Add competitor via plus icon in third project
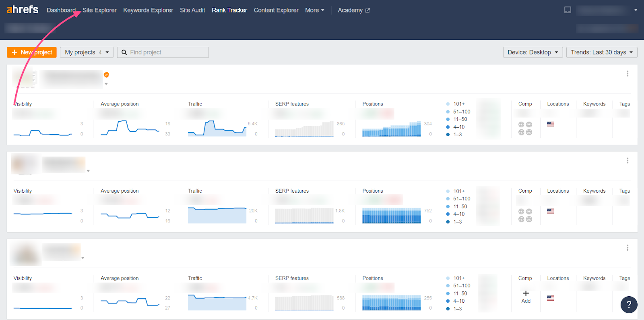This screenshot has height=320, width=644. tap(526, 293)
